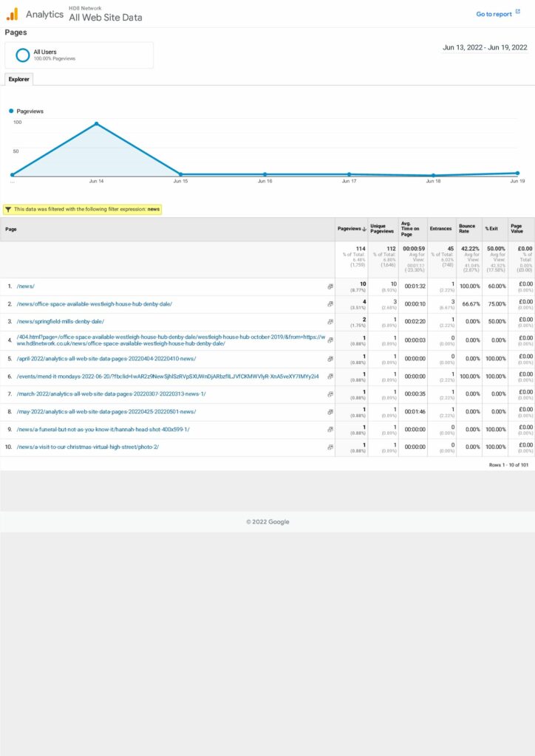The width and height of the screenshot is (535, 756).
Task: Click the filter funnel icon in the yellow notice
Action: tap(8, 209)
